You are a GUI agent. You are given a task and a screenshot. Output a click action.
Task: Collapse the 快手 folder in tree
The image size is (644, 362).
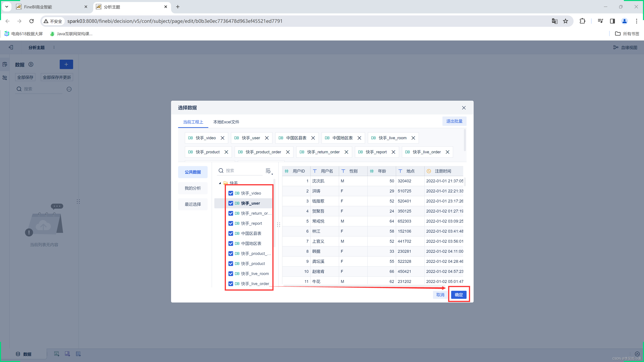tap(220, 183)
